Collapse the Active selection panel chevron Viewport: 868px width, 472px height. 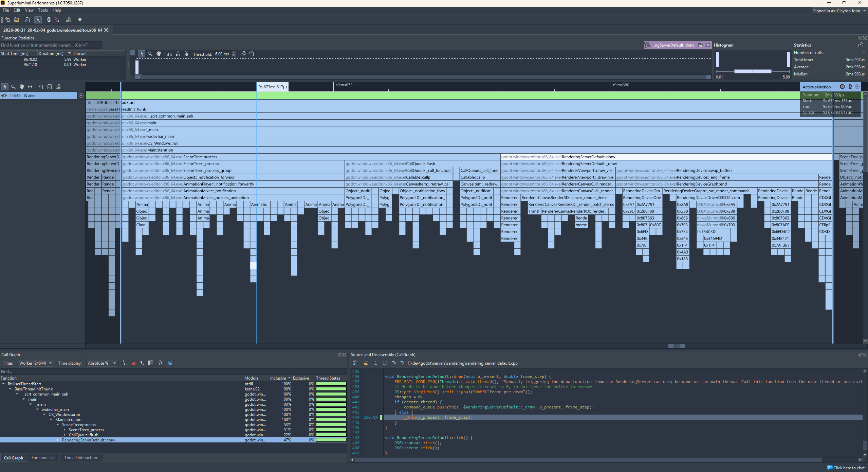pyautogui.click(x=857, y=87)
